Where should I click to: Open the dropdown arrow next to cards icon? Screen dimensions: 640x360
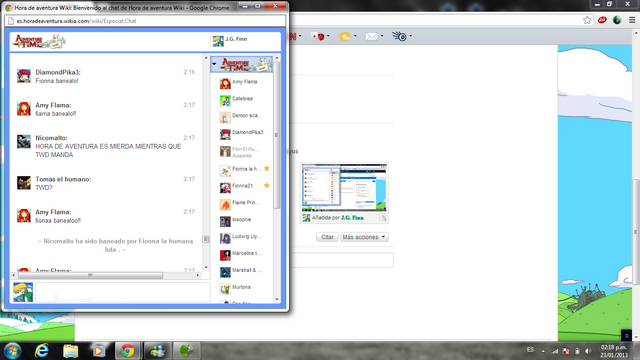328,36
